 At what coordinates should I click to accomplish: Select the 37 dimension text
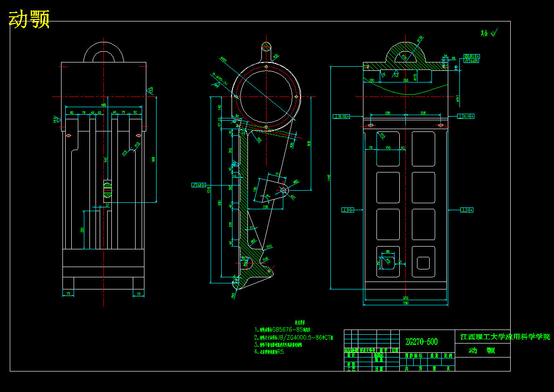tap(108, 205)
